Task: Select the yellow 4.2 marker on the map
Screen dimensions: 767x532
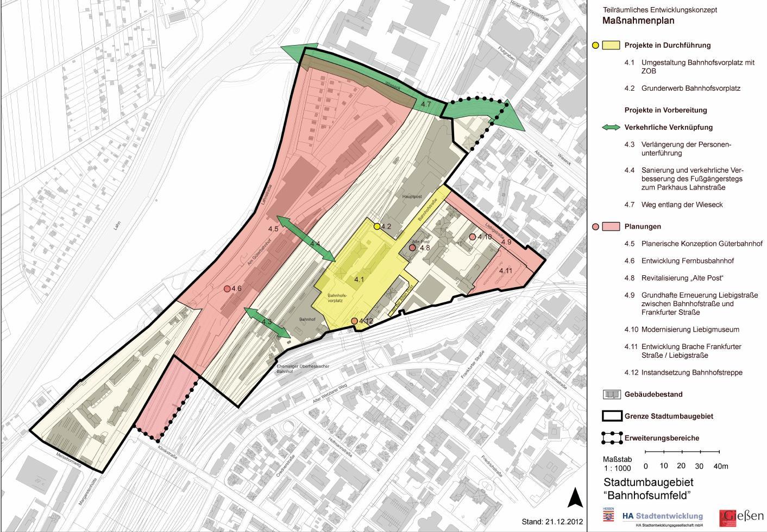Action: (377, 226)
